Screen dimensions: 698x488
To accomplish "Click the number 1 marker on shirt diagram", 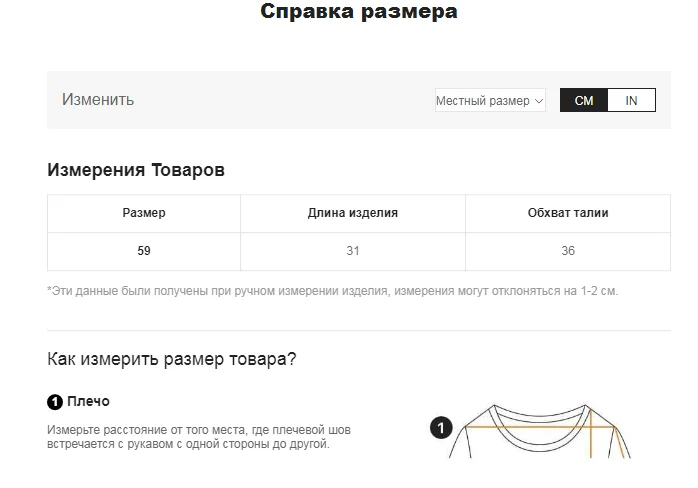I will (441, 427).
